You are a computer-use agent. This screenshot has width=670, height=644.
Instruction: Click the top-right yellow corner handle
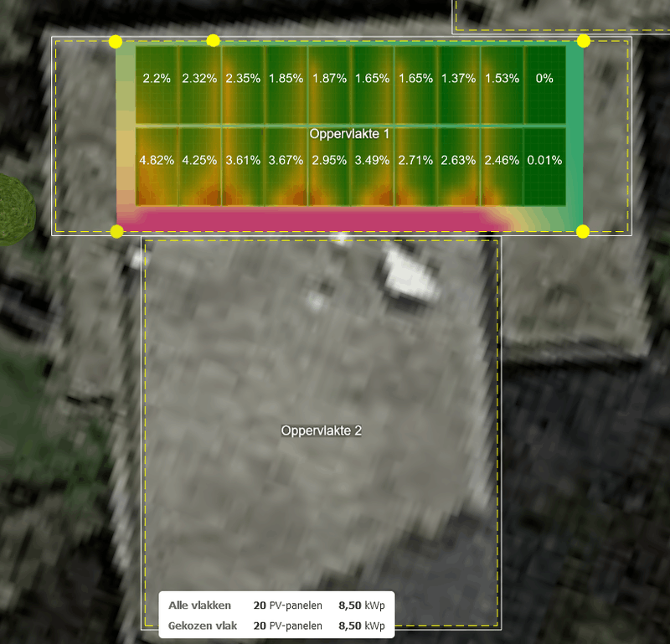point(584,39)
